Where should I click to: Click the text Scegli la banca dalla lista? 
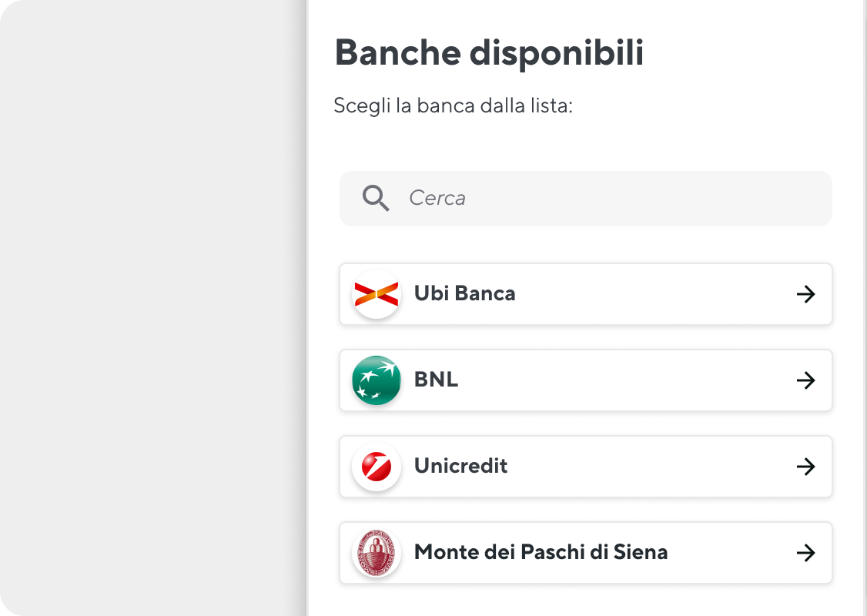(454, 105)
